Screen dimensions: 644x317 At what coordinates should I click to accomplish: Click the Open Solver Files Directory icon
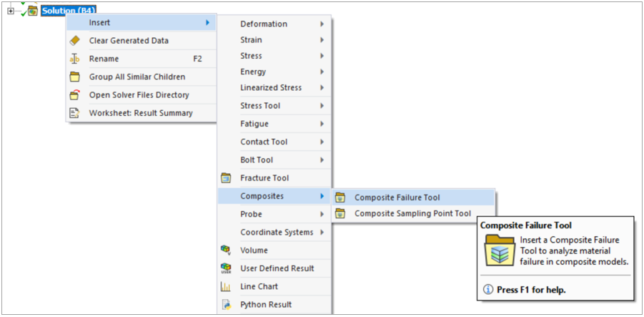point(74,94)
